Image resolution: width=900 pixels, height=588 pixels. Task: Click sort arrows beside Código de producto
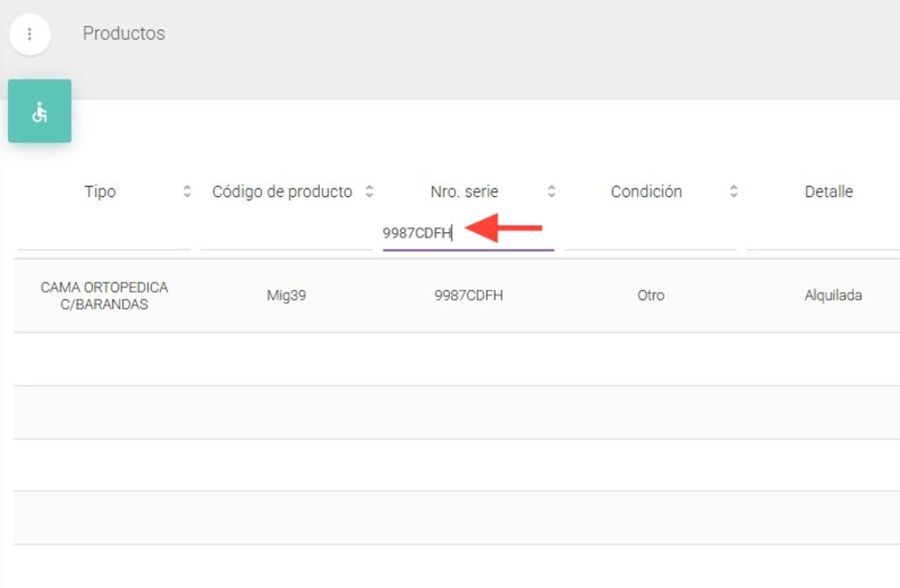[369, 192]
